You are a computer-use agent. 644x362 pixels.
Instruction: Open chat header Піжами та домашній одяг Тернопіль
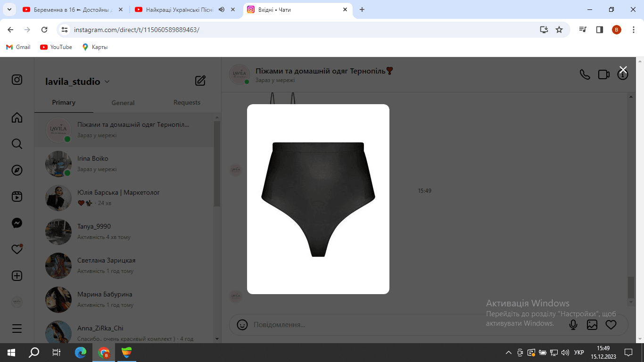(324, 71)
